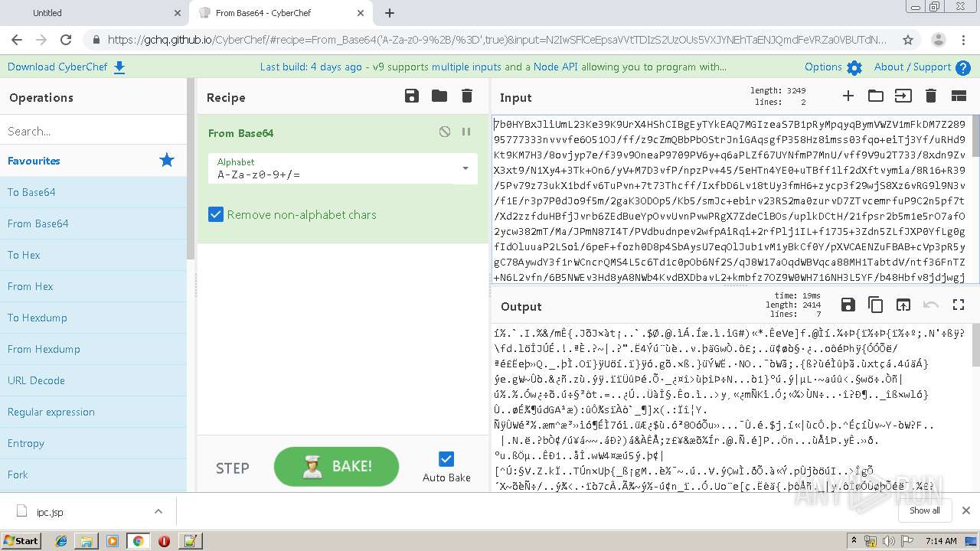Open a new browser tab

tap(390, 13)
